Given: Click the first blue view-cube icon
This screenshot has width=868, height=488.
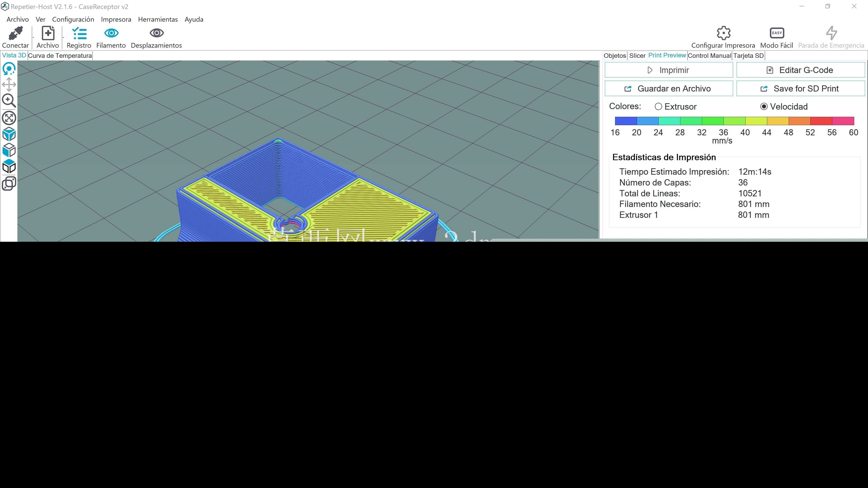Looking at the screenshot, I should click(9, 134).
